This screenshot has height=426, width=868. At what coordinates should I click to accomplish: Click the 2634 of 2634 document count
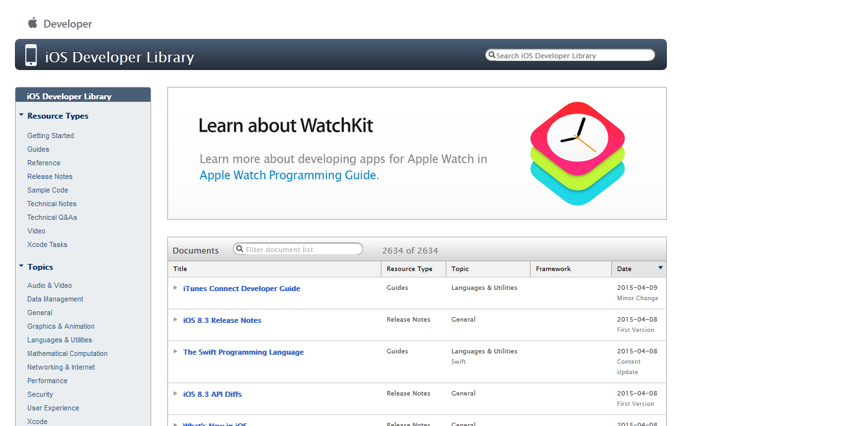[x=410, y=250]
